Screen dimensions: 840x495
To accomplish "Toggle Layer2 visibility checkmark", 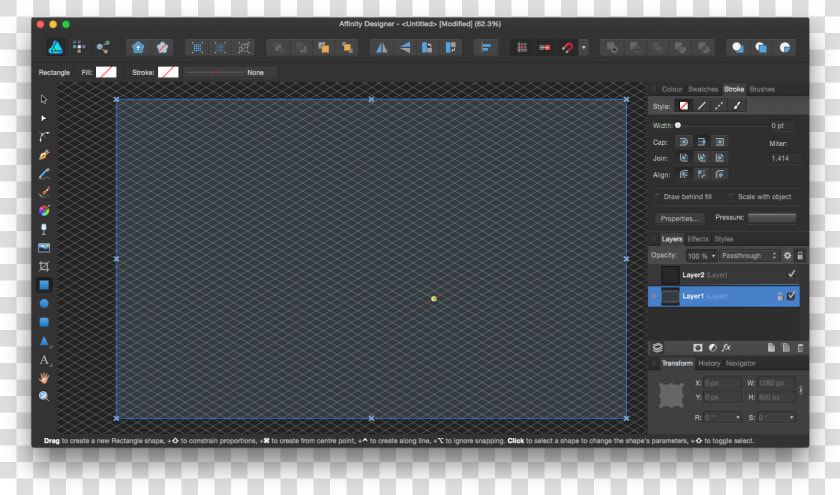I will coord(791,274).
